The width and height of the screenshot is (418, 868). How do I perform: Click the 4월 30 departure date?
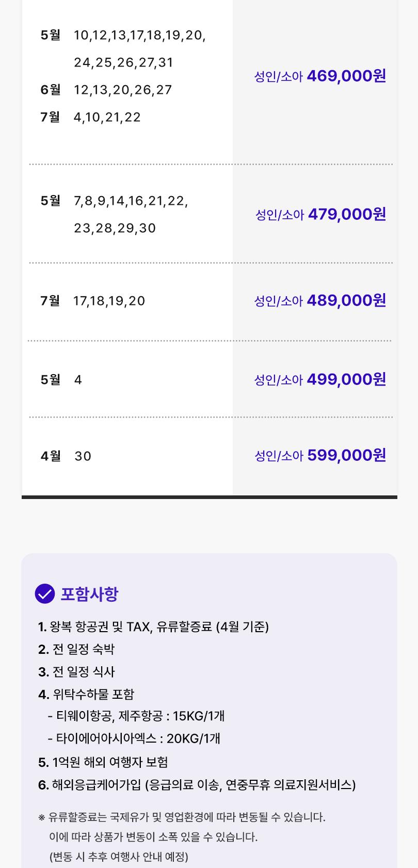tap(66, 456)
